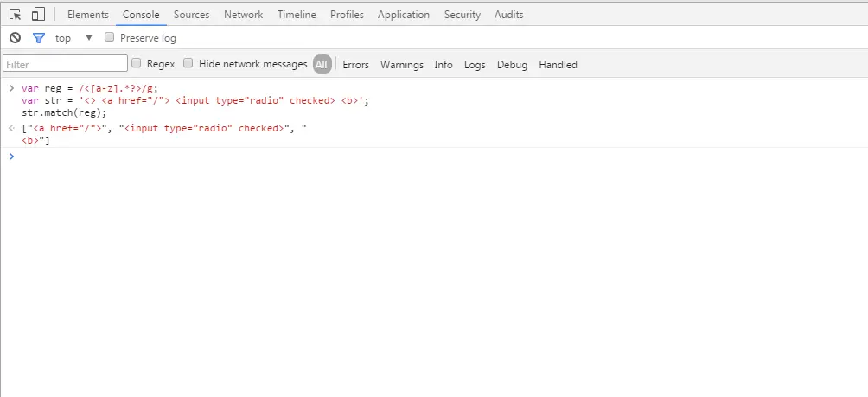Screen dimensions: 868x397
Task: Open the Elements tab
Action: (88, 15)
